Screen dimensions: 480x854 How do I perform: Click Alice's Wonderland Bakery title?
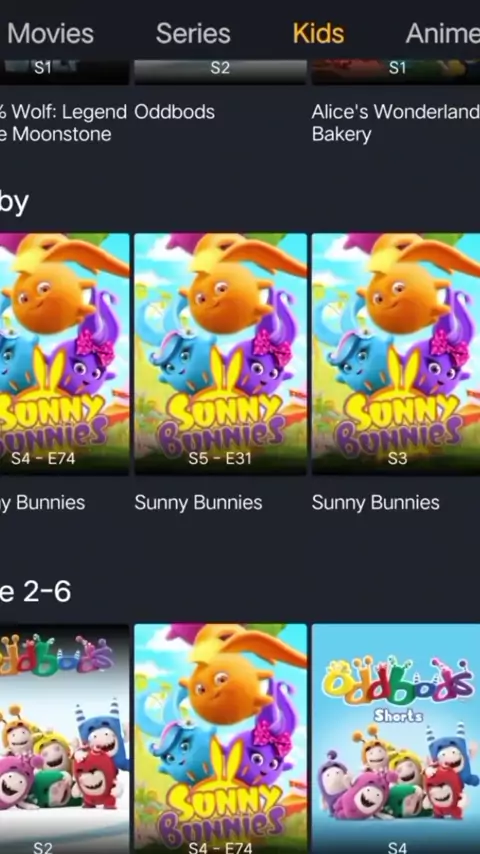(396, 123)
